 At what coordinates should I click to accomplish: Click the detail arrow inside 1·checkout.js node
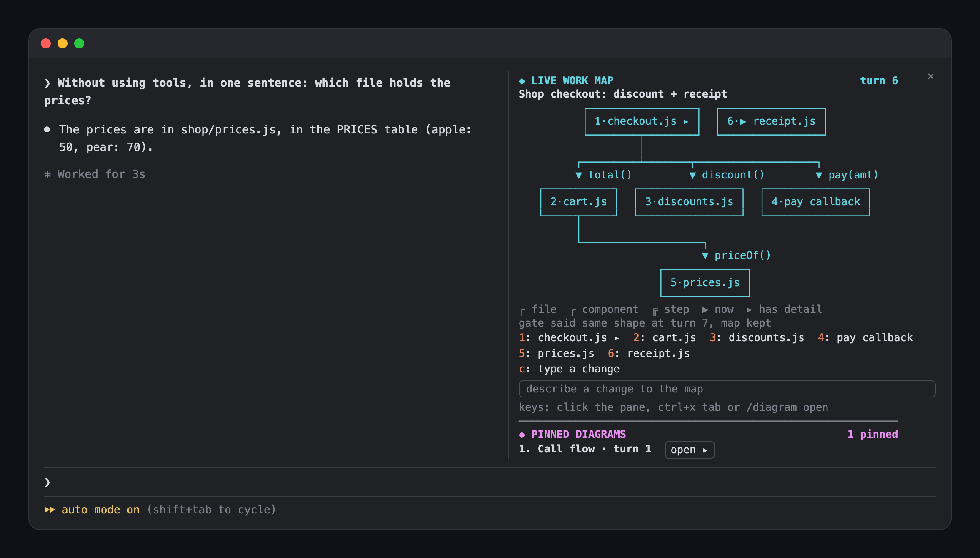pyautogui.click(x=686, y=122)
